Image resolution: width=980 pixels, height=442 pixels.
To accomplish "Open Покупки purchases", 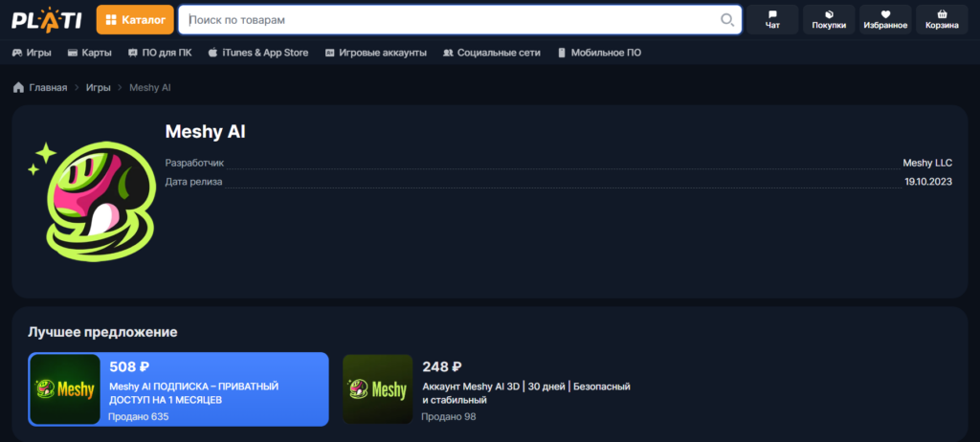I will (x=829, y=19).
